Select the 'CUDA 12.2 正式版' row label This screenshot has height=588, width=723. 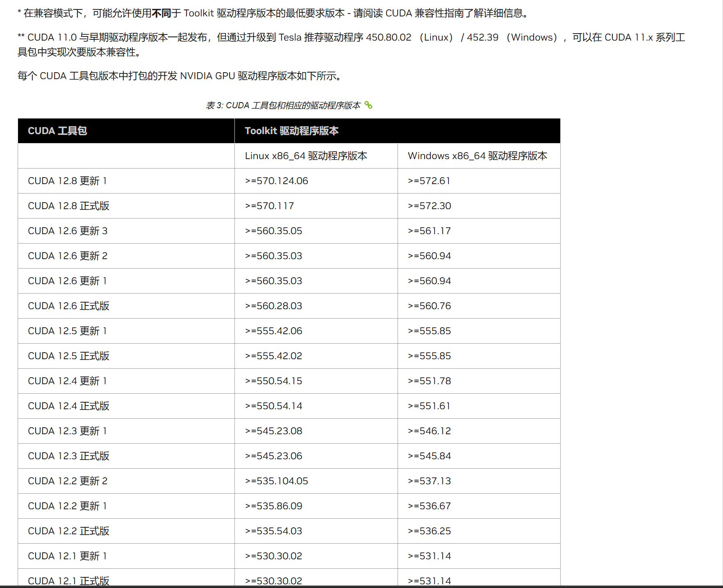point(68,531)
